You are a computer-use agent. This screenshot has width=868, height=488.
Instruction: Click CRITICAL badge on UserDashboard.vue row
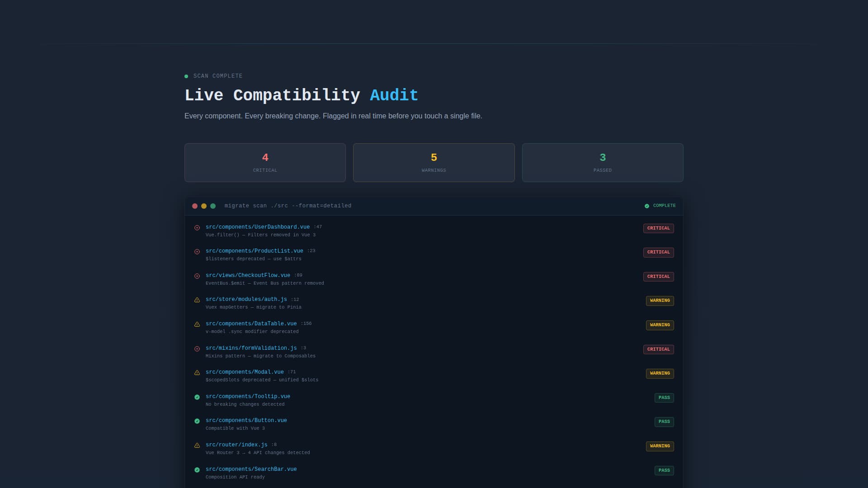click(x=659, y=228)
